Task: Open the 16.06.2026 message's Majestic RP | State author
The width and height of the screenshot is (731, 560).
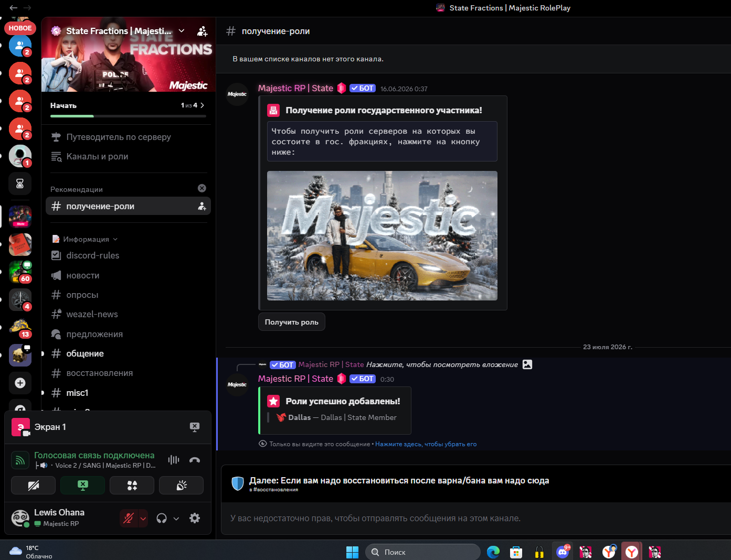Action: [x=295, y=88]
